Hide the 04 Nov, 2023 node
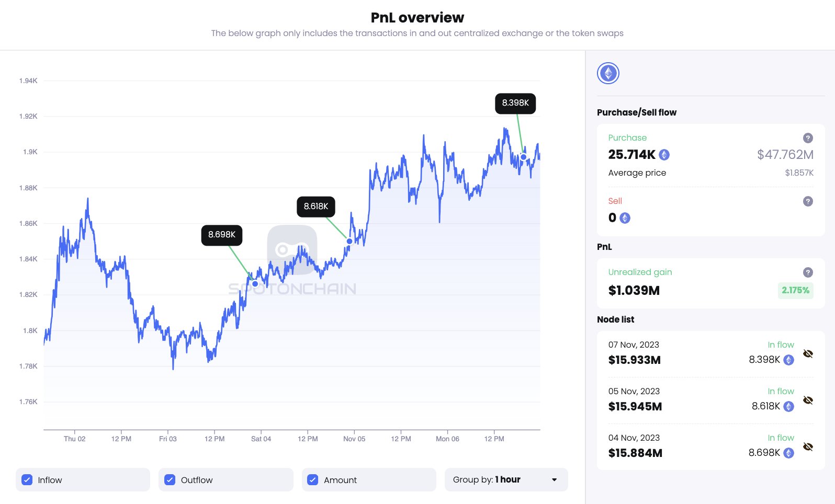 click(808, 447)
